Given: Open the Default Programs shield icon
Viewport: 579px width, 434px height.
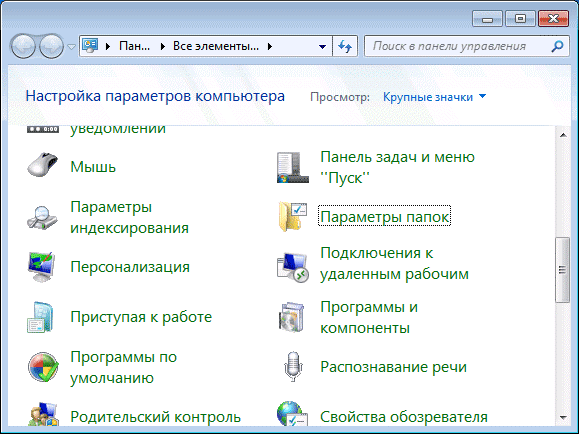Looking at the screenshot, I should (x=43, y=367).
